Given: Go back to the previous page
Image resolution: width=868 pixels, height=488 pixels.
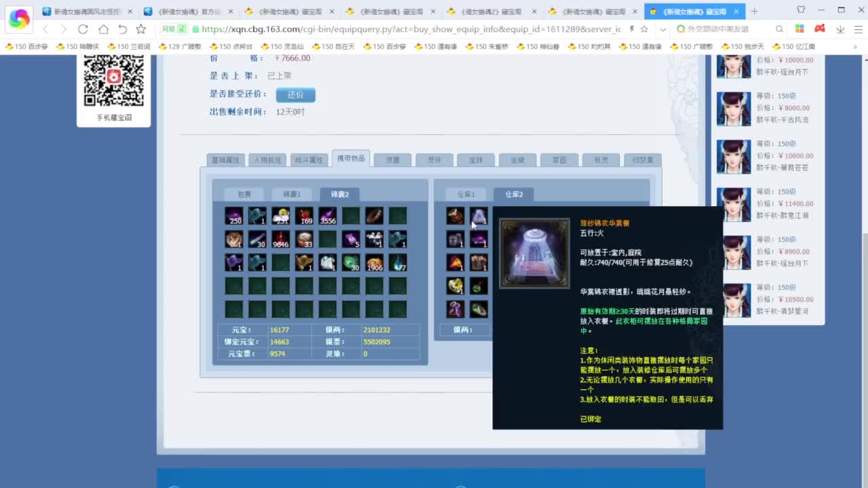Looking at the screenshot, I should point(46,29).
